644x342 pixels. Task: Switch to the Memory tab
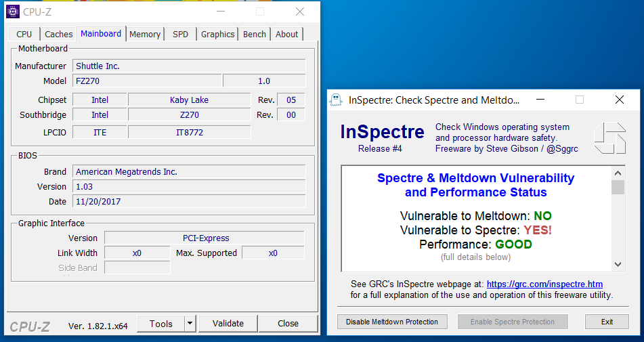(x=145, y=34)
